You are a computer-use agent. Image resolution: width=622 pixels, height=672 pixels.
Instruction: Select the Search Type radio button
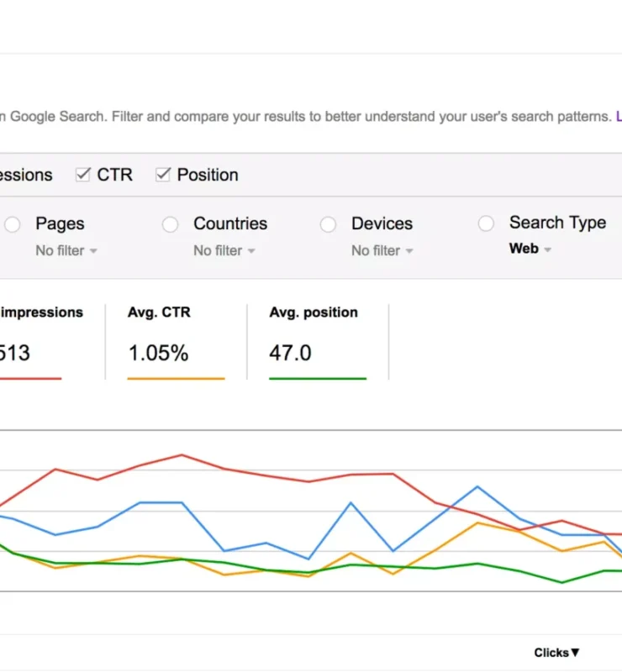point(486,223)
